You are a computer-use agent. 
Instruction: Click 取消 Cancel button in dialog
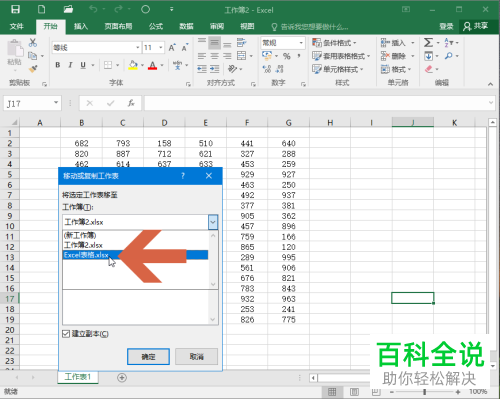coord(197,357)
